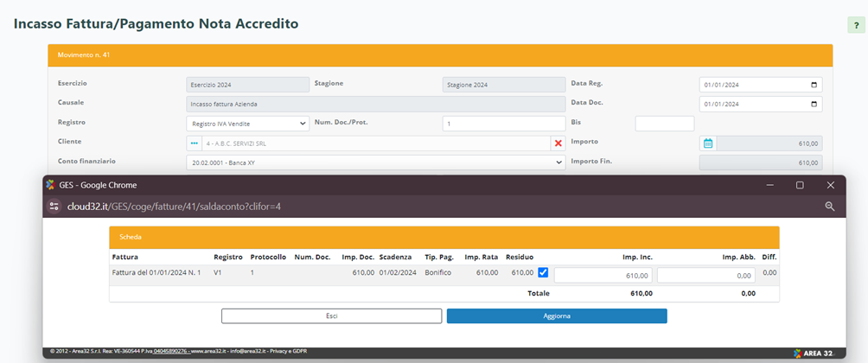Click the calendar icon beside Importo
This screenshot has height=363, width=868.
tap(707, 143)
